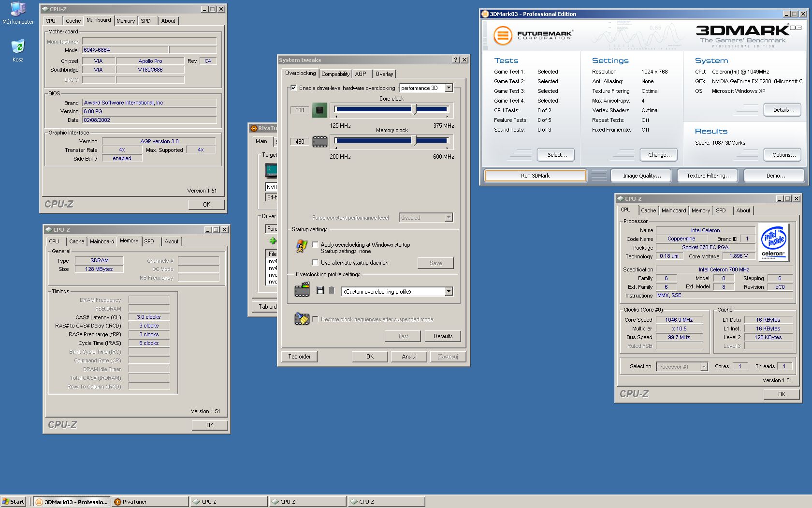The image size is (812, 508).
Task: Click OK in Mainboard CPU-Z window
Action: 206,205
